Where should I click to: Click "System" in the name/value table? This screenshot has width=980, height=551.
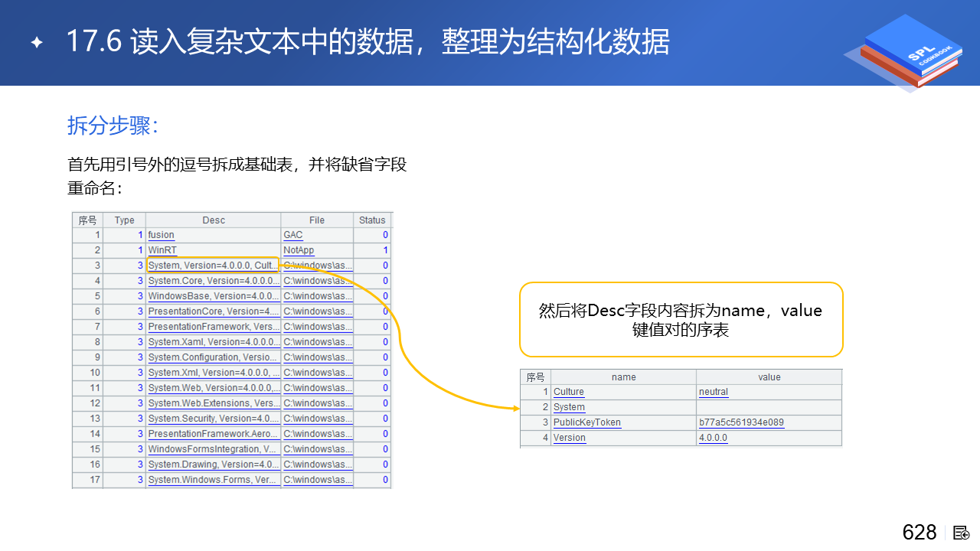coord(624,407)
